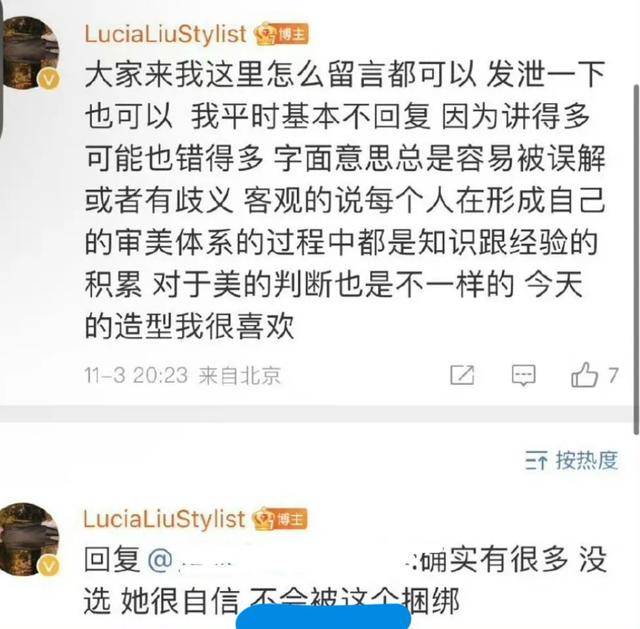
Task: Open LuciaLiuStylist profile from the reply comment name
Action: coord(164,519)
